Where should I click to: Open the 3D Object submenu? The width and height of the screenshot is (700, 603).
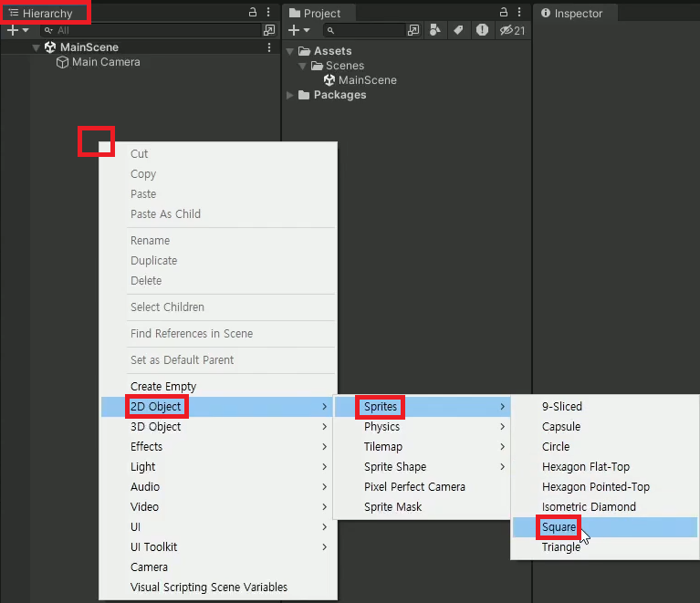click(x=217, y=427)
